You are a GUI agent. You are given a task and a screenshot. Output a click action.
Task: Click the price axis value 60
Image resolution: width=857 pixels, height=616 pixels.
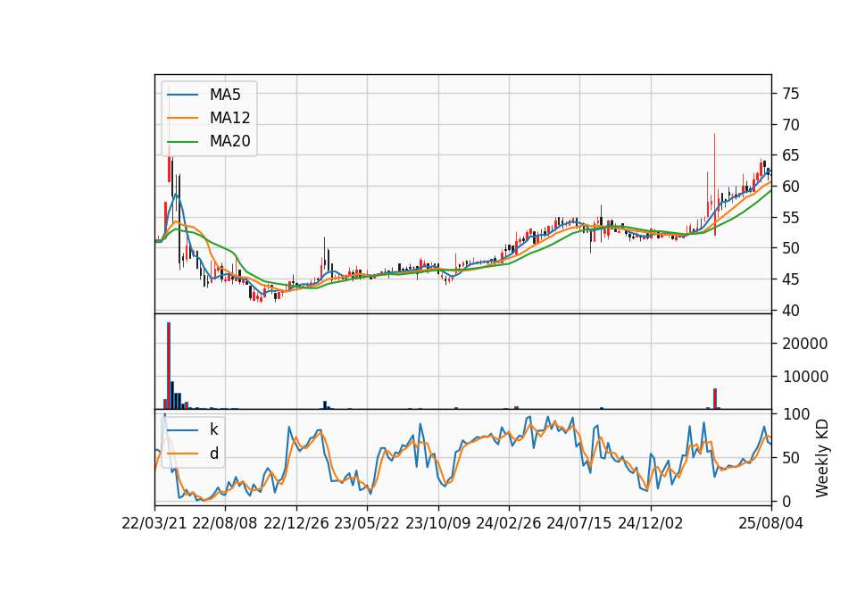coord(791,187)
